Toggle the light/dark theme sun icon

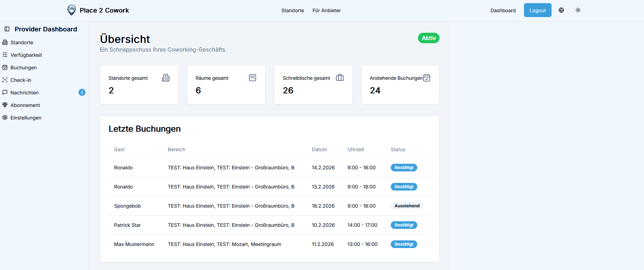(x=578, y=10)
